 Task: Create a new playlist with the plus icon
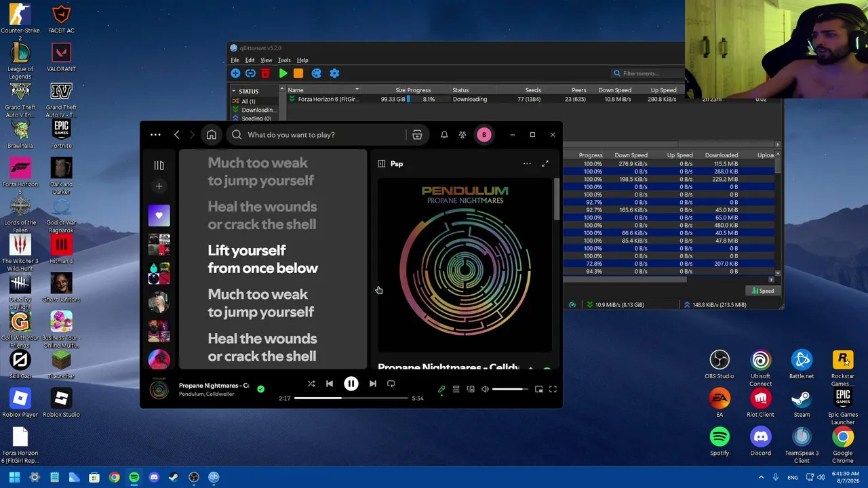(x=159, y=186)
